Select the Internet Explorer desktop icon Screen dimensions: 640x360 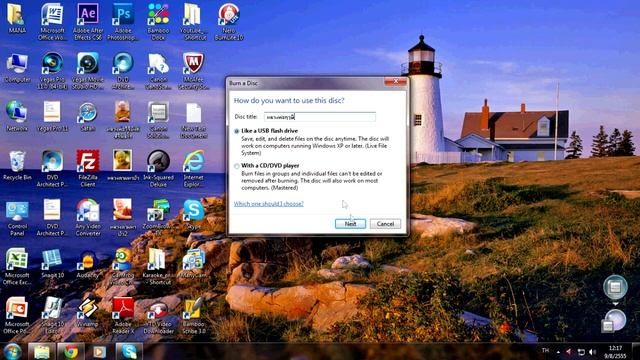click(193, 168)
